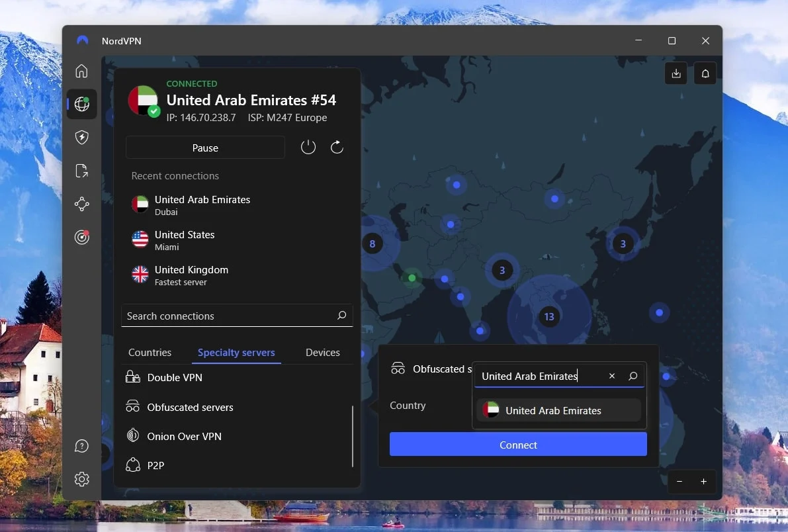Select Onion Over VPN specialty server
Image resolution: width=788 pixels, height=532 pixels.
[184, 436]
